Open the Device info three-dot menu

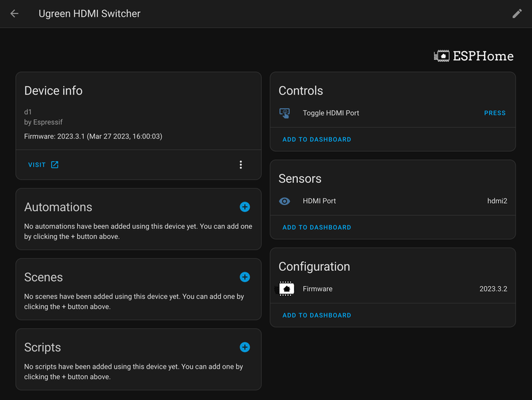241,164
